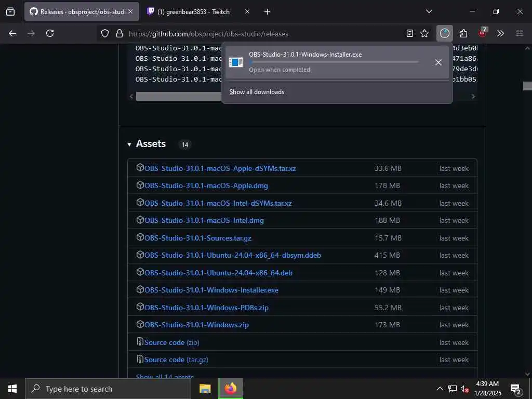Cancel the OBS installer download with X
532x399 pixels.
click(x=438, y=62)
